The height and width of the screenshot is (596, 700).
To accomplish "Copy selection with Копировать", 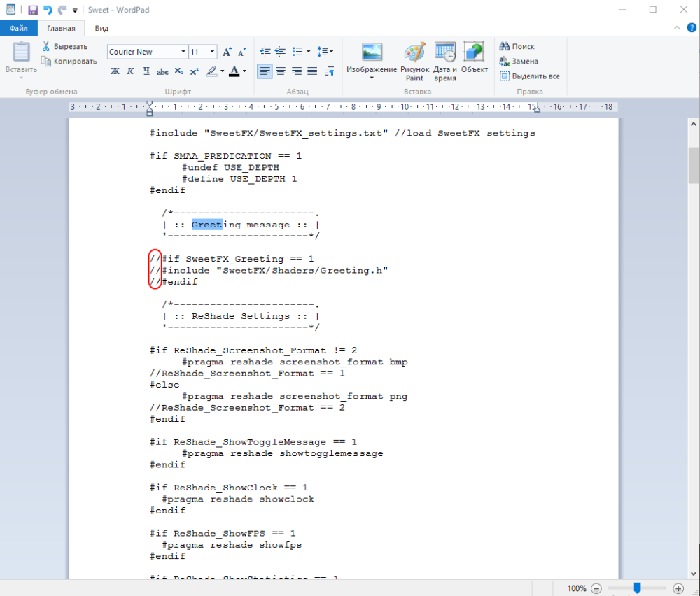I will pyautogui.click(x=69, y=61).
